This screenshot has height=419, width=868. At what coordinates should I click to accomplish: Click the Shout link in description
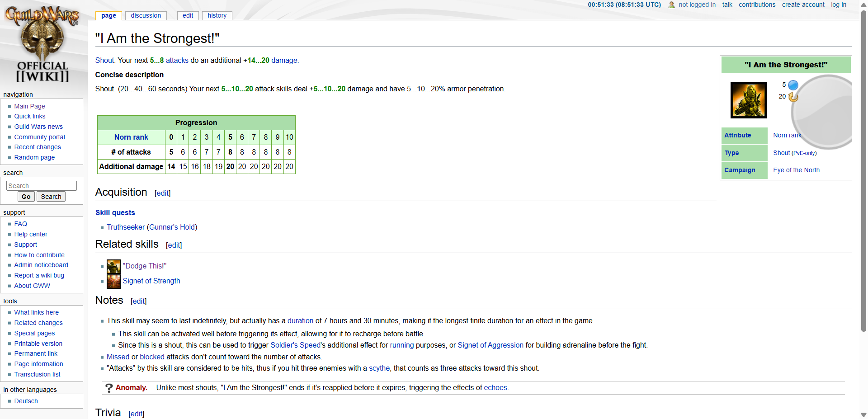(104, 60)
